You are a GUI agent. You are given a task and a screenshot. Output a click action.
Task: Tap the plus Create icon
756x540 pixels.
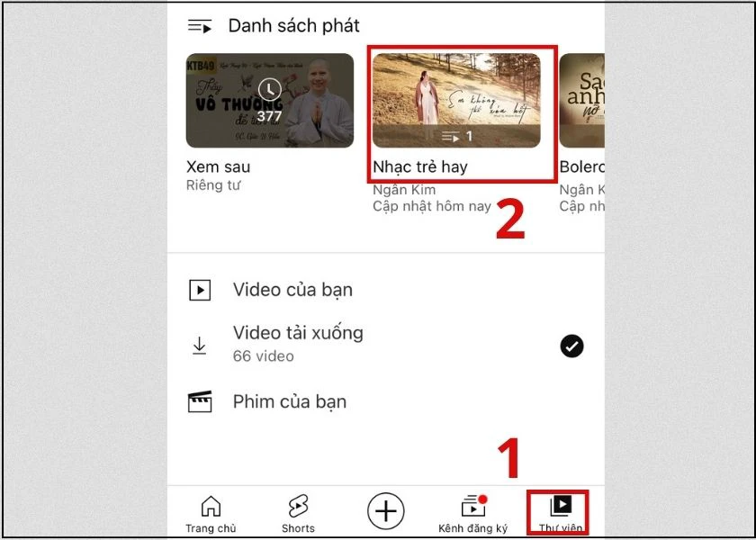[x=385, y=510]
